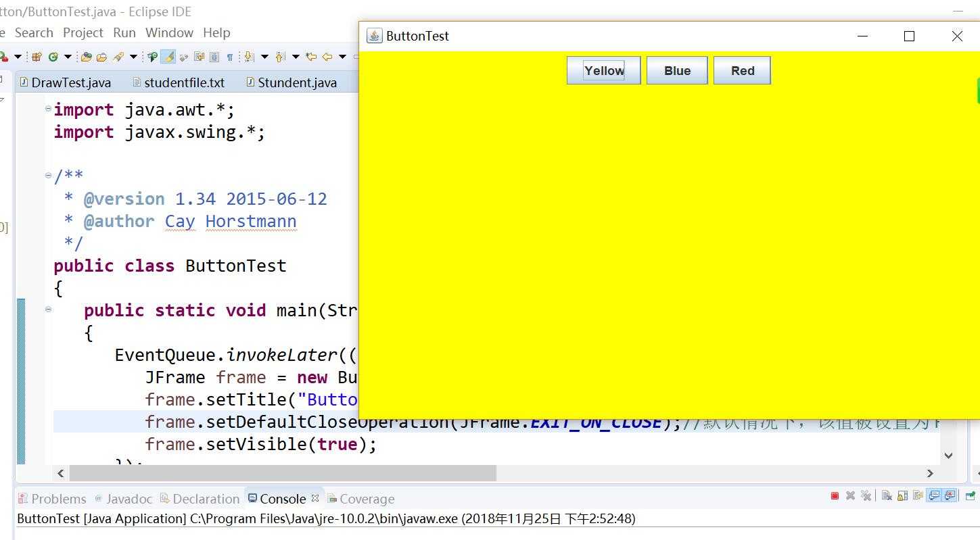Click 'frame.setVisible(true);' code line

261,444
